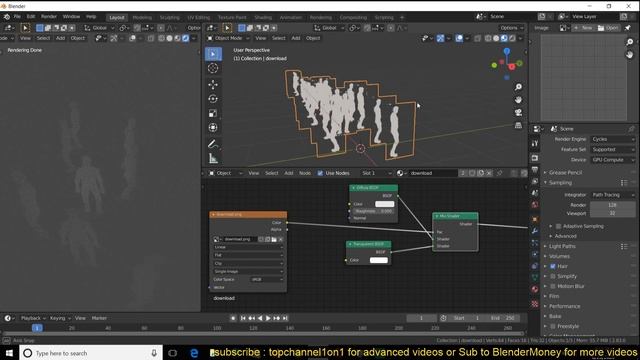This screenshot has width=640, height=360.
Task: Open the Scene properties tab icon
Action: coord(535,193)
